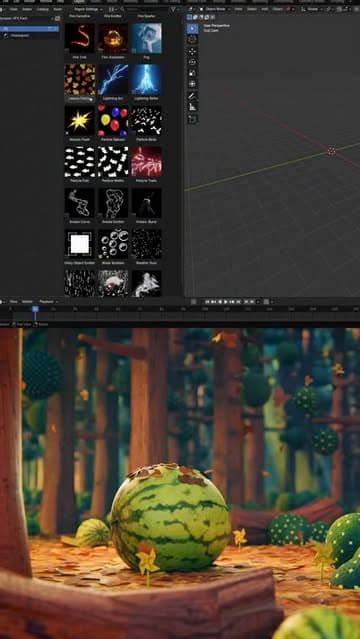
Task: Select the Particle Birds asset thumbnail
Action: 146,121
